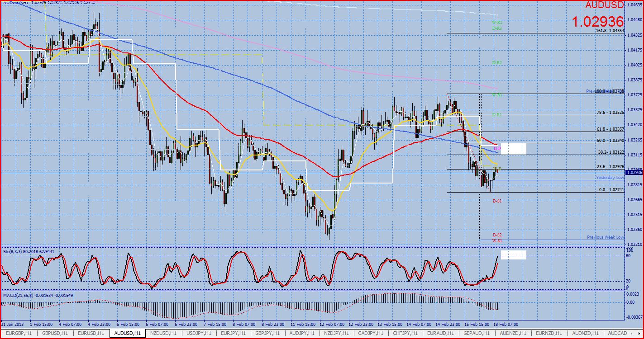Select the green D-R3 pivot label
Viewport: 644px width, 339px height.
[497, 28]
